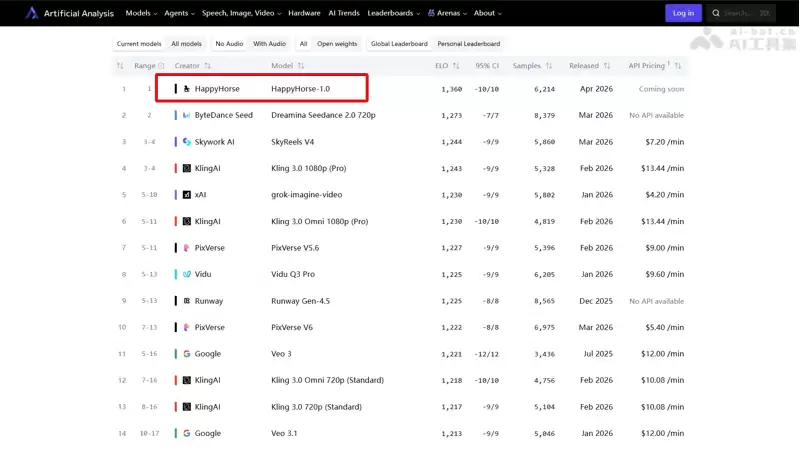Expand the Arenas dropdown menu
Screen dimensions: 800x450
(447, 13)
